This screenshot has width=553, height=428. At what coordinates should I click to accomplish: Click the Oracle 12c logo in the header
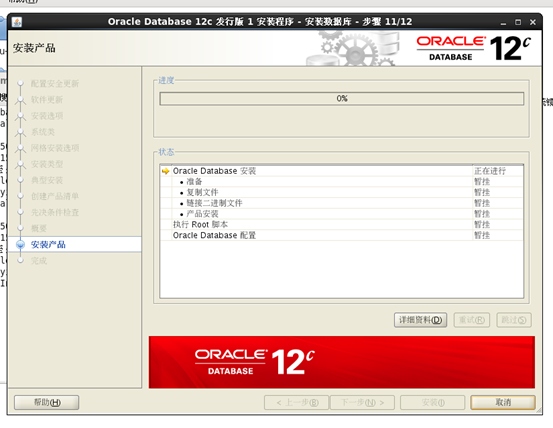point(473,49)
